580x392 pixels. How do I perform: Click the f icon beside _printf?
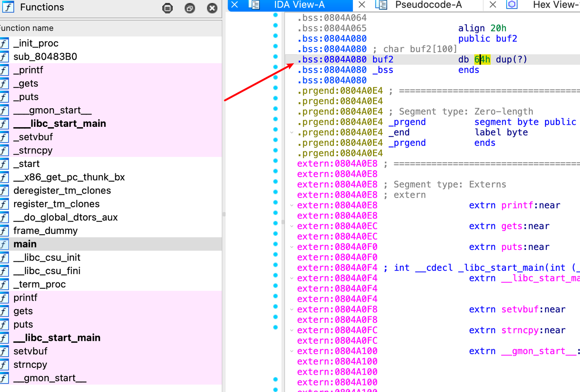pyautogui.click(x=4, y=70)
